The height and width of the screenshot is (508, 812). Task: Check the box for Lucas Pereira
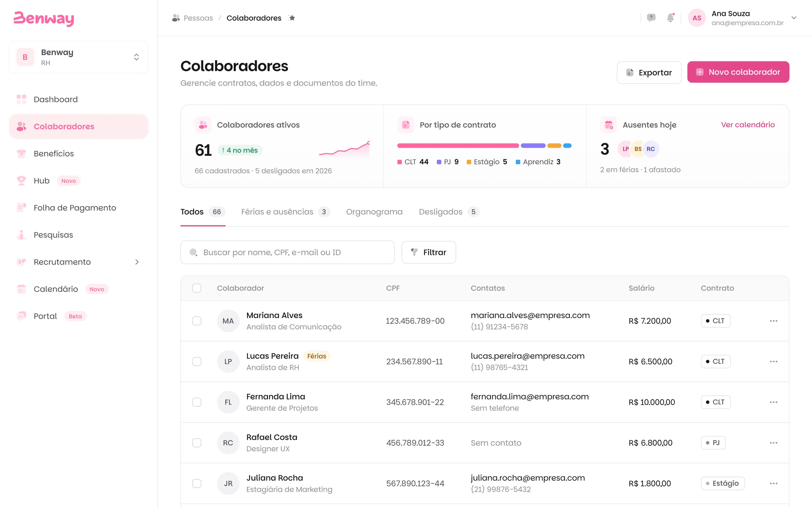pos(197,361)
